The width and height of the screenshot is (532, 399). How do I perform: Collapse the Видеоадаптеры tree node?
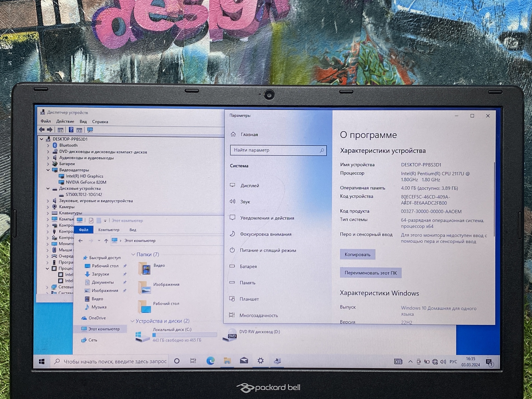coord(48,170)
